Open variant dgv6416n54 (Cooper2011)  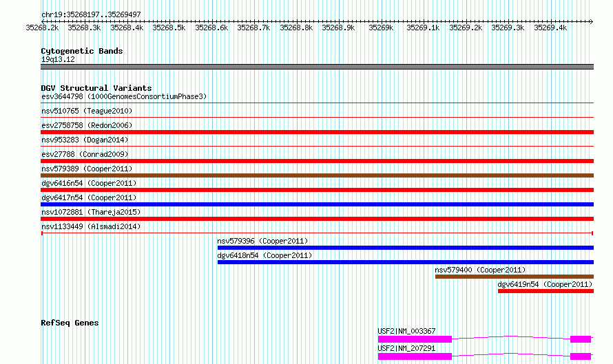(89, 183)
